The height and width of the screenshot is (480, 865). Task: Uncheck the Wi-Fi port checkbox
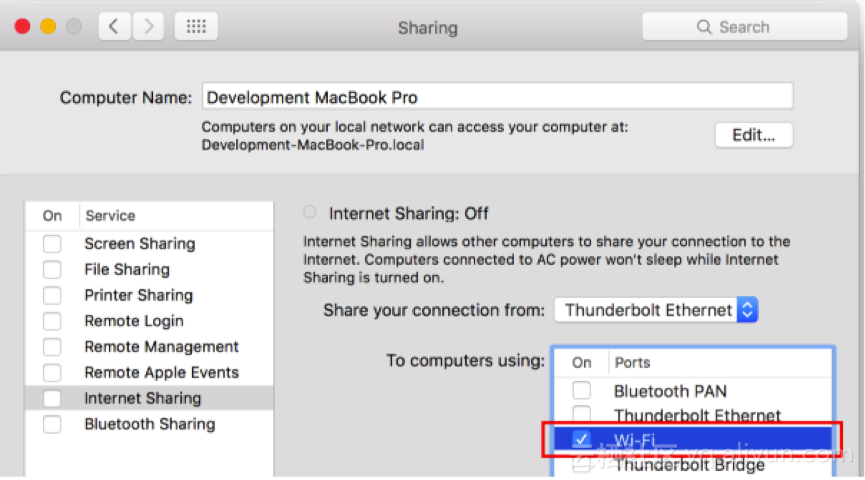pyautogui.click(x=581, y=439)
